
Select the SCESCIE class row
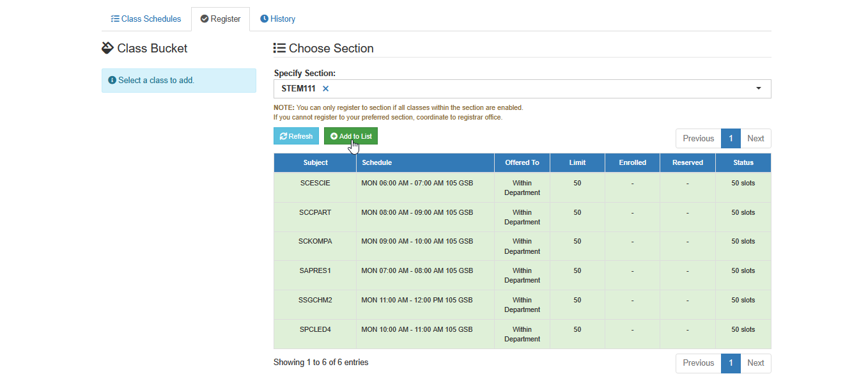point(522,188)
